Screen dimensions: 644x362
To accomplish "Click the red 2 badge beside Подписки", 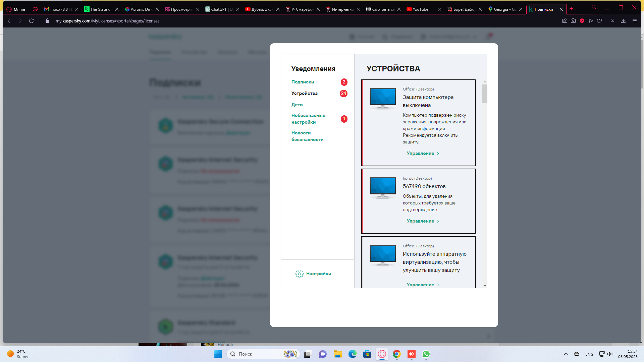I will pos(344,82).
